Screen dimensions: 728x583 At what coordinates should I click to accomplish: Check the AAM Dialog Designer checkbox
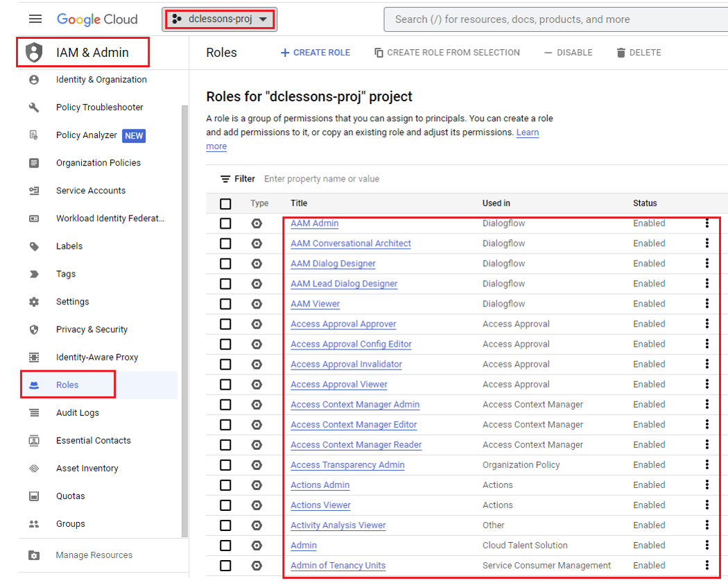point(225,263)
